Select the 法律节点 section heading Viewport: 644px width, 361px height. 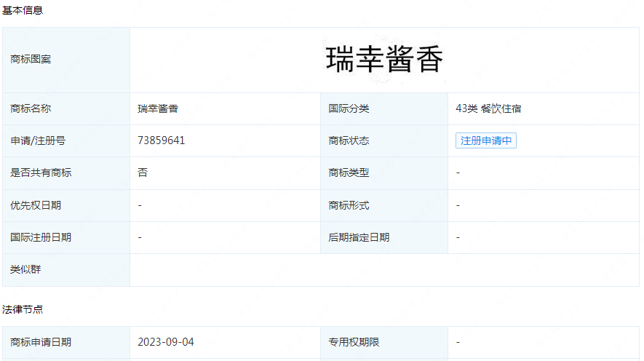click(22, 309)
